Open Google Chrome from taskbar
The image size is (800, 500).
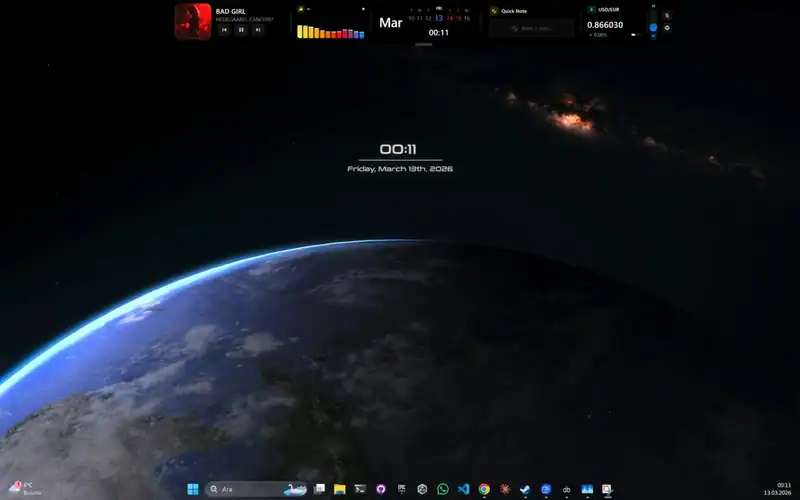(x=484, y=489)
